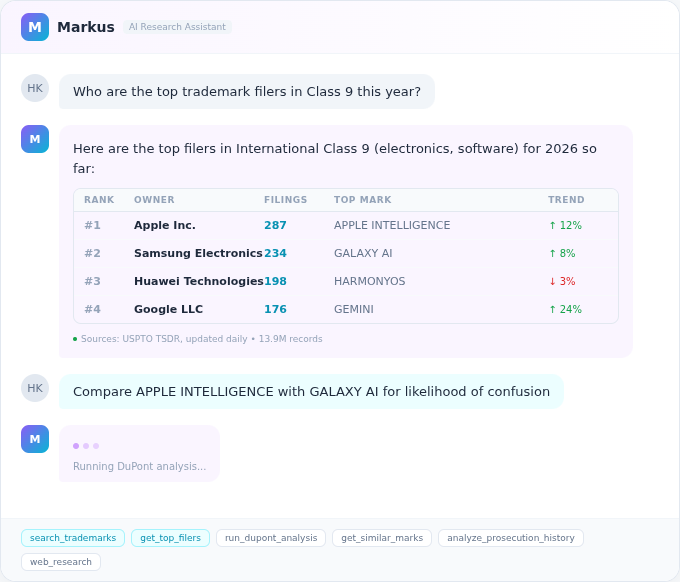Click the TREND column header
The width and height of the screenshot is (680, 582).
pyautogui.click(x=566, y=200)
